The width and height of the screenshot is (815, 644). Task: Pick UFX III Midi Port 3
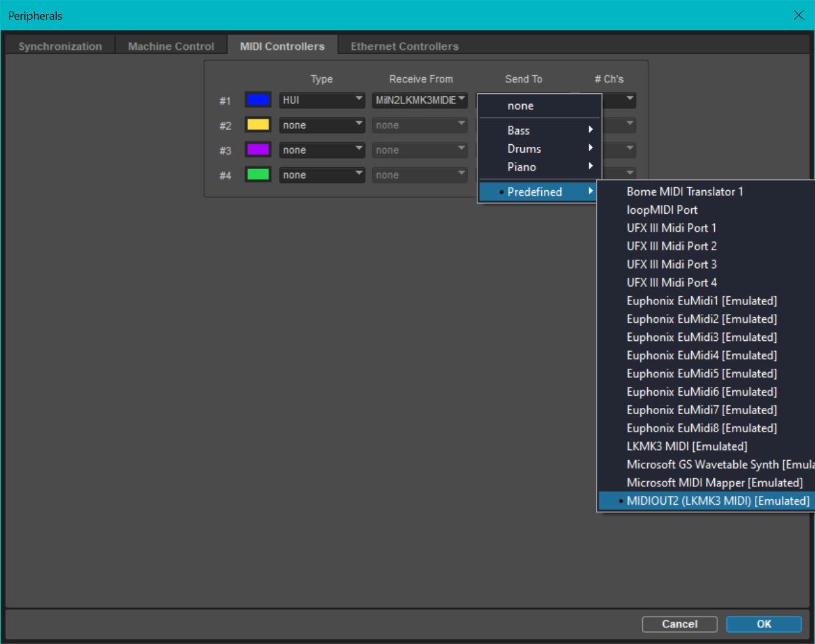(x=671, y=264)
